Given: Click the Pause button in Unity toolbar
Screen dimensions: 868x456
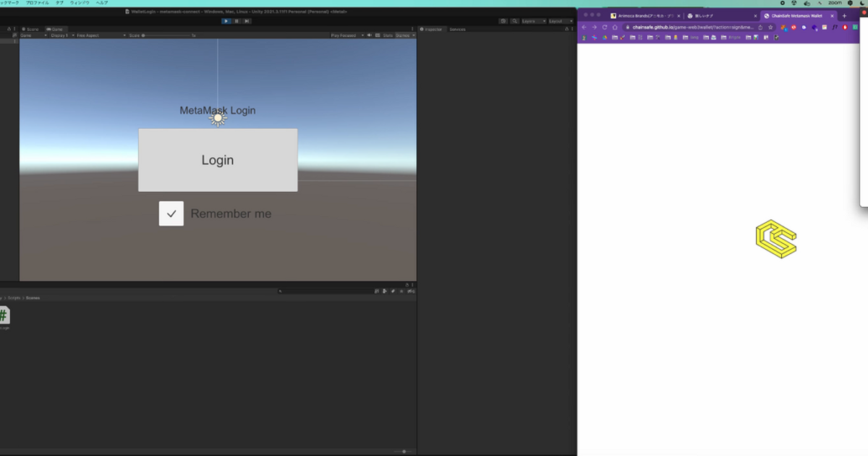Looking at the screenshot, I should (237, 21).
